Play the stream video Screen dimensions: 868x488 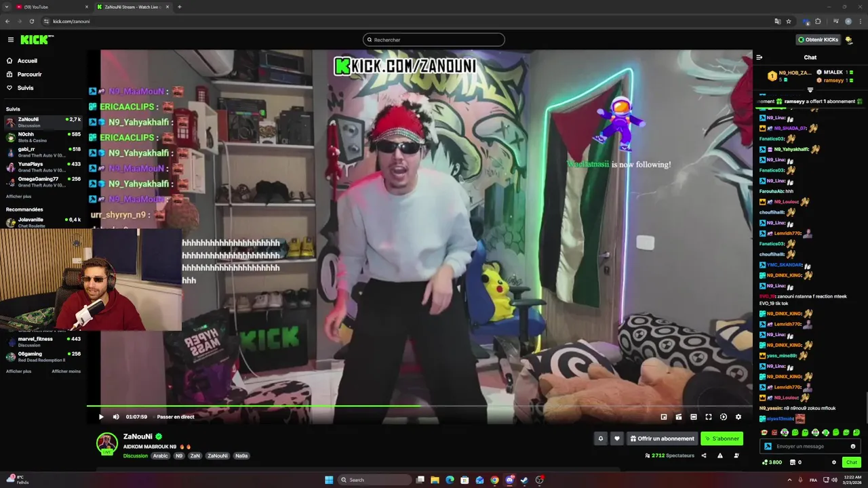[101, 417]
